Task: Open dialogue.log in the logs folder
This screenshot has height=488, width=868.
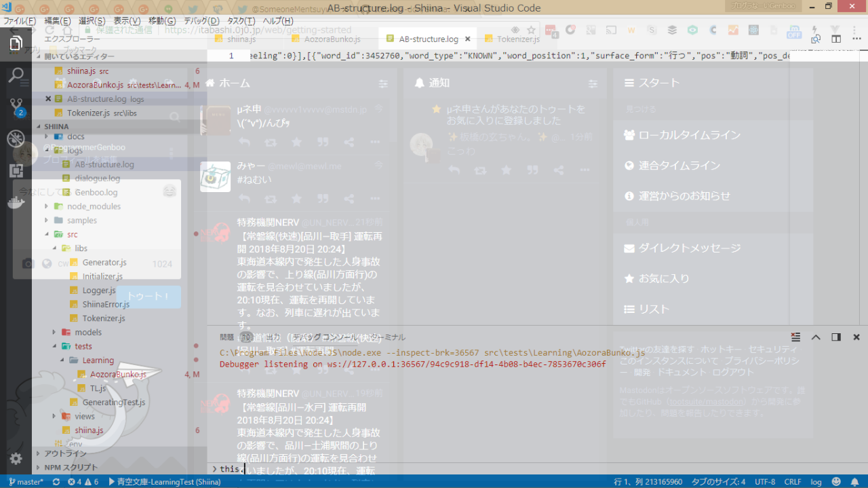Action: tap(97, 179)
